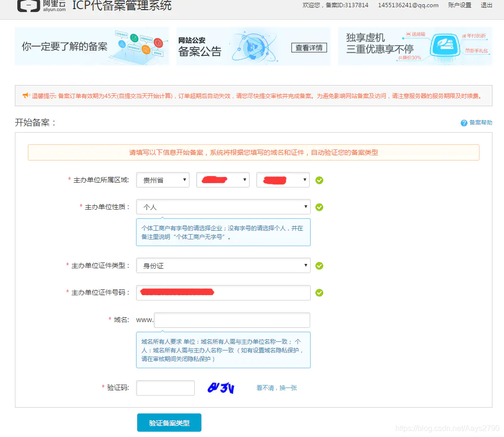Viewport: 504px width, 437px height.
Task: Click 查看详情 on the 网站公安备案公告 banner
Action: [x=309, y=48]
